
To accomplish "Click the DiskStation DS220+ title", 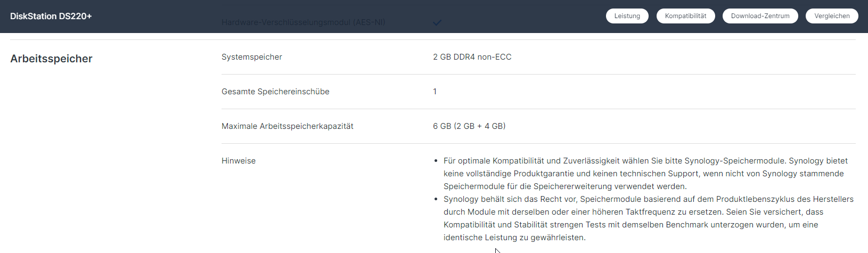I will (51, 16).
